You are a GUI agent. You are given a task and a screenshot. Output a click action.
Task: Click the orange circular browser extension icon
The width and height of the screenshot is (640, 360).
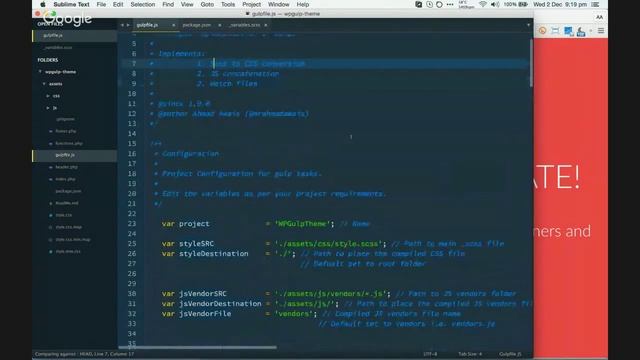542,31
